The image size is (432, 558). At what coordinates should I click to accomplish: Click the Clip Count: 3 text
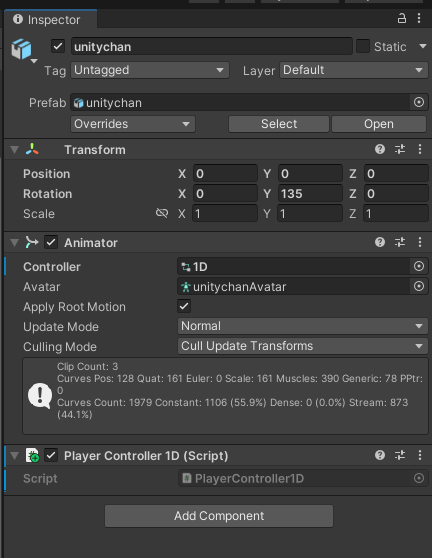pos(88,366)
